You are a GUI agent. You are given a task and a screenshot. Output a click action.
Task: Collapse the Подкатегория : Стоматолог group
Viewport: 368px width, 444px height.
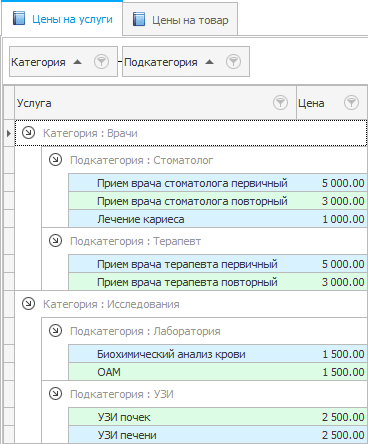tap(55, 160)
